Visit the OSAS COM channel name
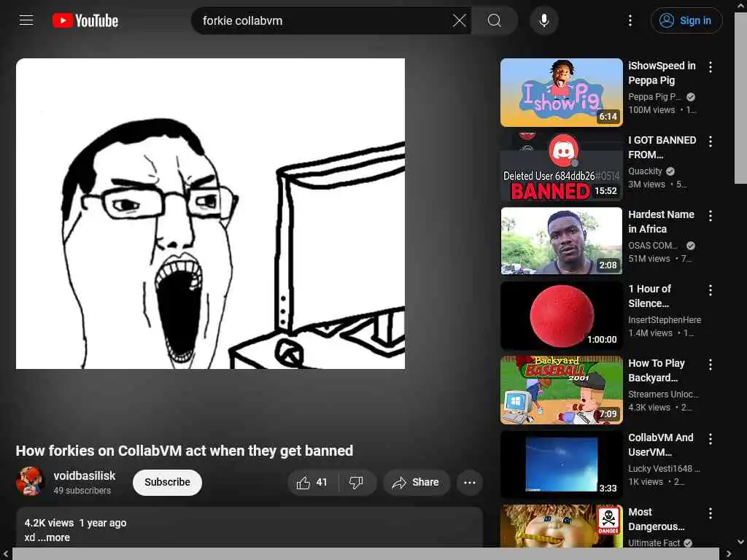747x560 pixels. pos(653,245)
